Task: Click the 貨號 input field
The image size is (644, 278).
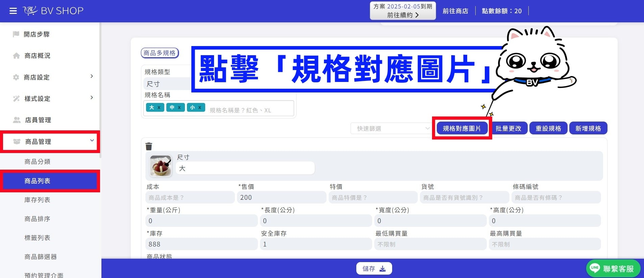Action: coord(464,197)
